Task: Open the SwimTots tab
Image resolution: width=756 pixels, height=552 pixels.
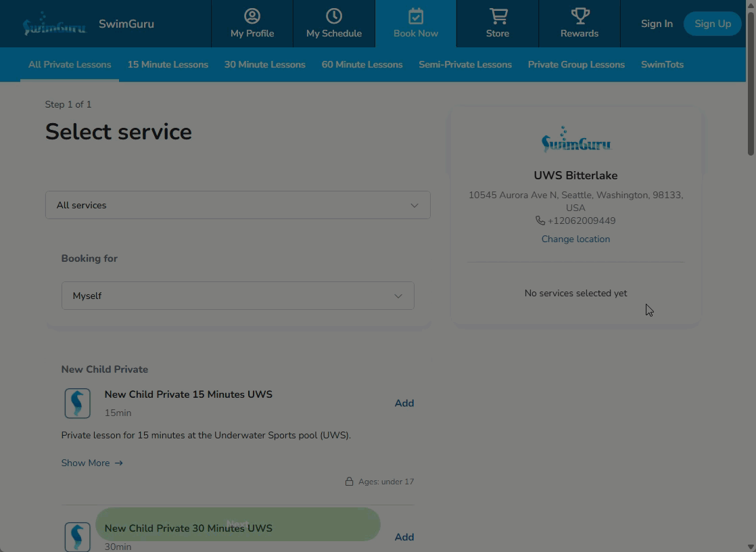Action: [x=662, y=65]
